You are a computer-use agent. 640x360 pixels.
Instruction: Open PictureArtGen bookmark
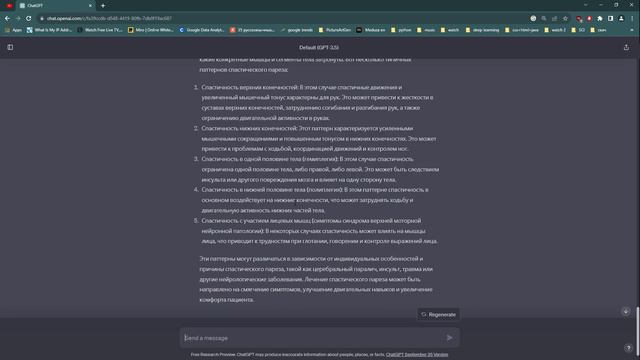pos(335,30)
